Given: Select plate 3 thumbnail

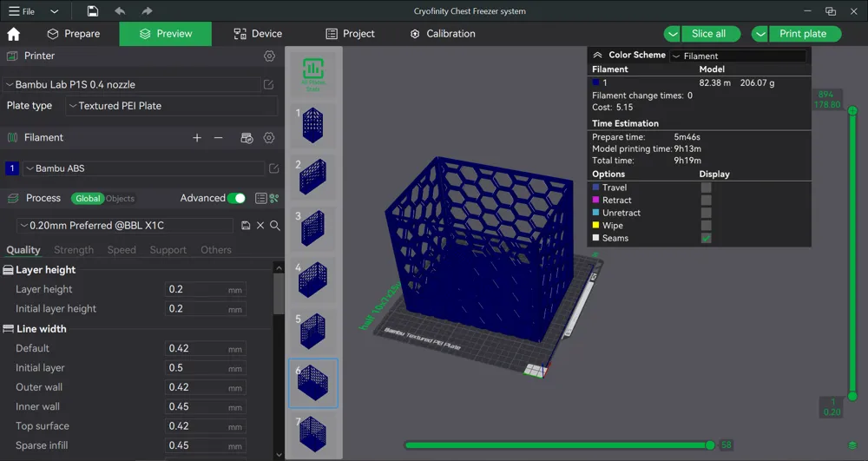Looking at the screenshot, I should pyautogui.click(x=313, y=228).
